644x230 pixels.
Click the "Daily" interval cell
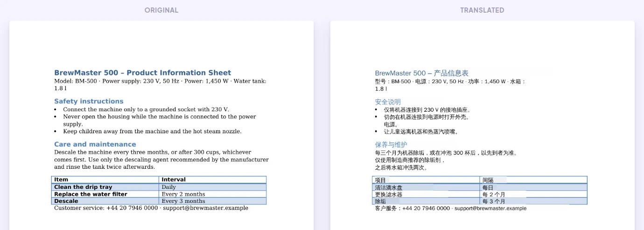point(213,187)
